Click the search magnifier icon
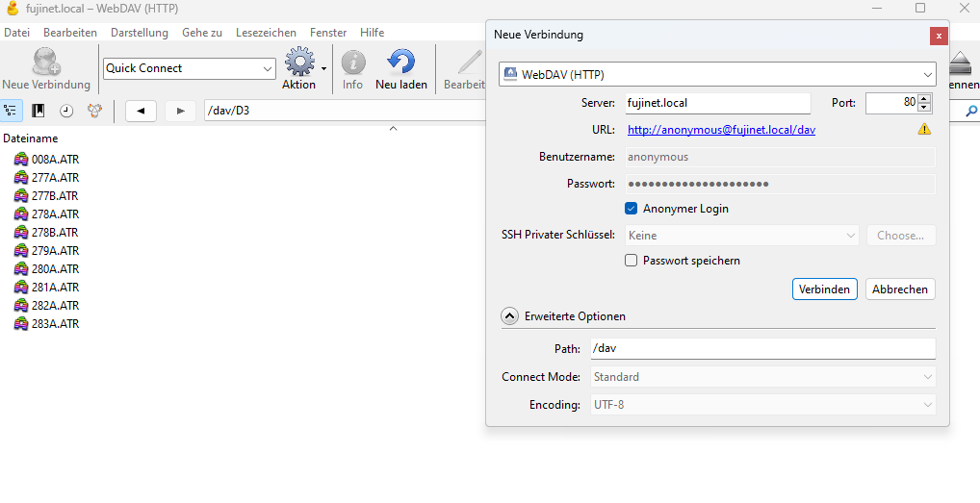The height and width of the screenshot is (503, 980). 970,111
